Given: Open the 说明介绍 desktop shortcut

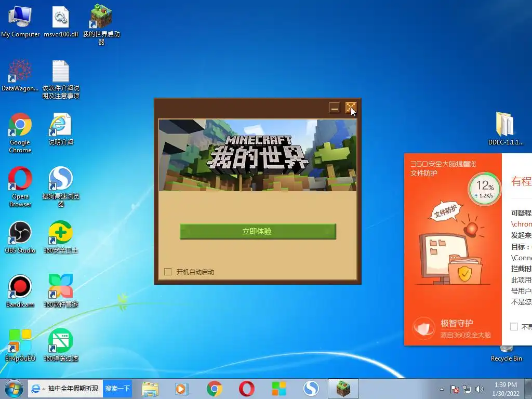Looking at the screenshot, I should (61, 129).
